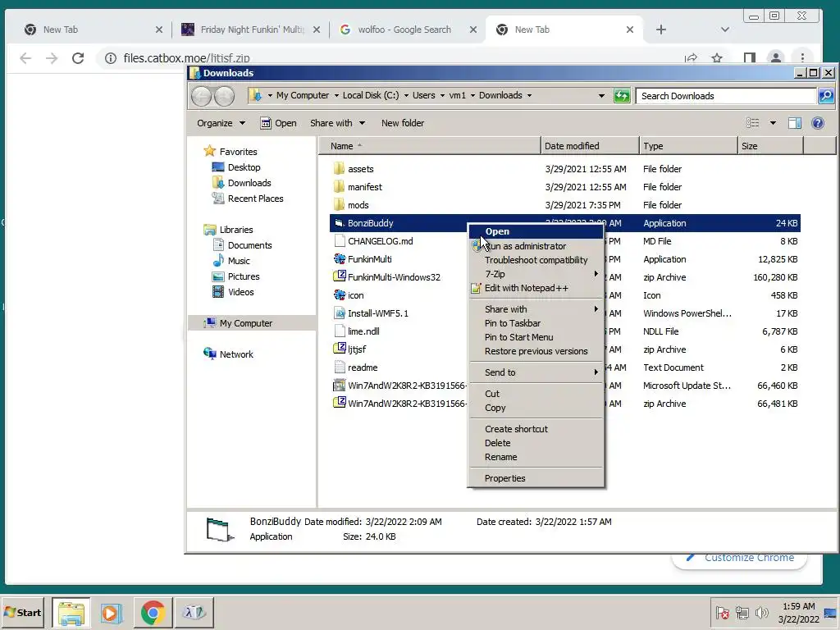This screenshot has height=630, width=840.
Task: Select Downloads in the Favorites sidebar
Action: click(x=241, y=183)
